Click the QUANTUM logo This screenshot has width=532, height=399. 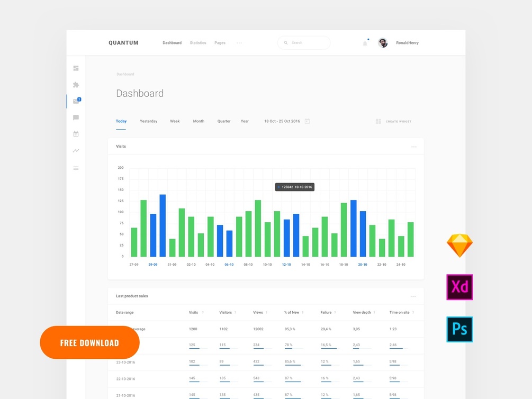(x=123, y=43)
